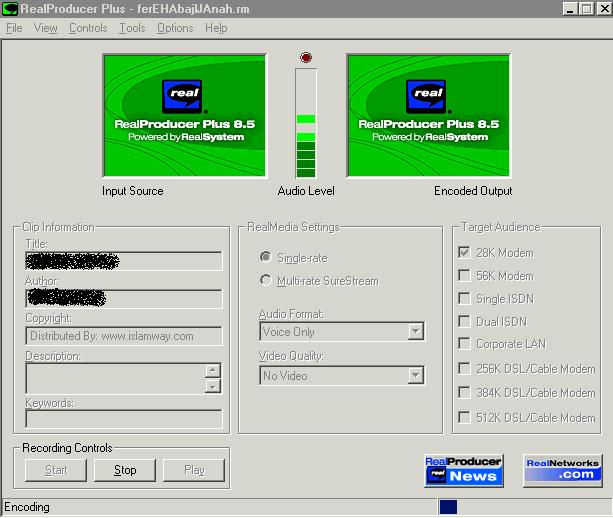Open the Help menu

point(216,28)
